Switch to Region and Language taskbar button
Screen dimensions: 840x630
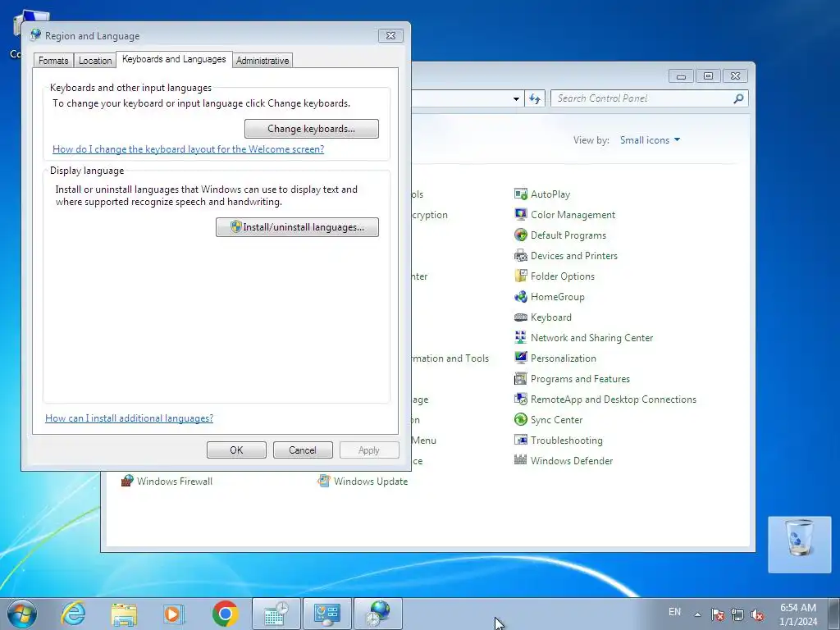377,614
